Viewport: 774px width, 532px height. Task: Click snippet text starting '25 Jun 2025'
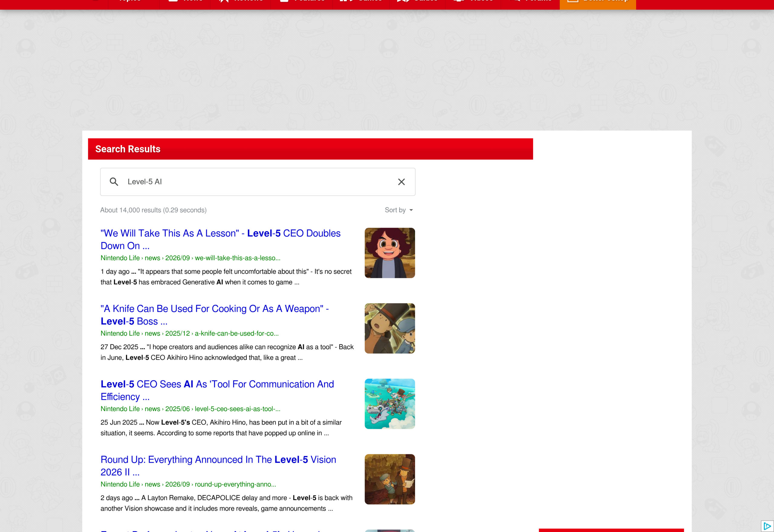pos(221,428)
